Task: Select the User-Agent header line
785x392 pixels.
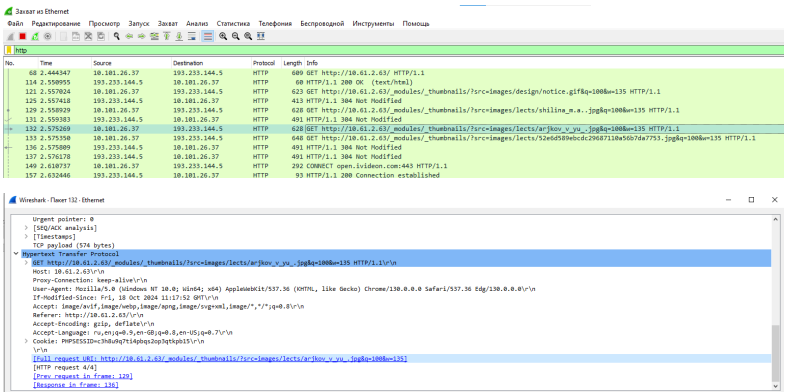Action: pos(284,289)
